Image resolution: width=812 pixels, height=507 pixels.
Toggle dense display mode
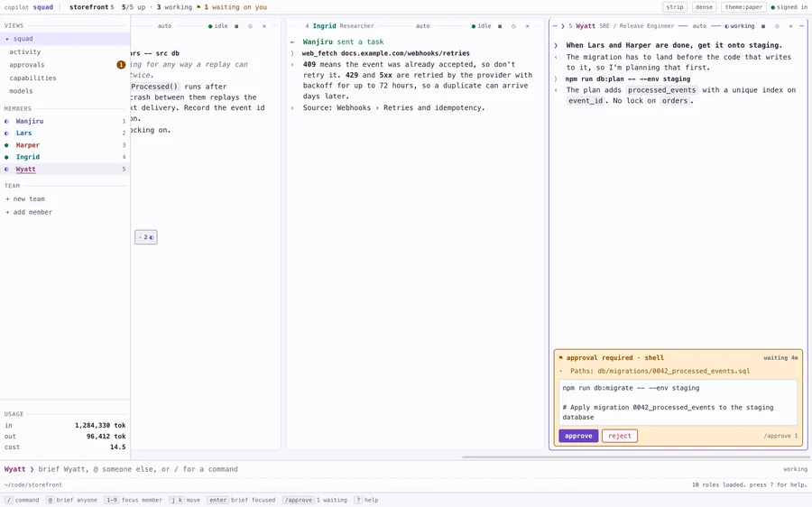[704, 7]
